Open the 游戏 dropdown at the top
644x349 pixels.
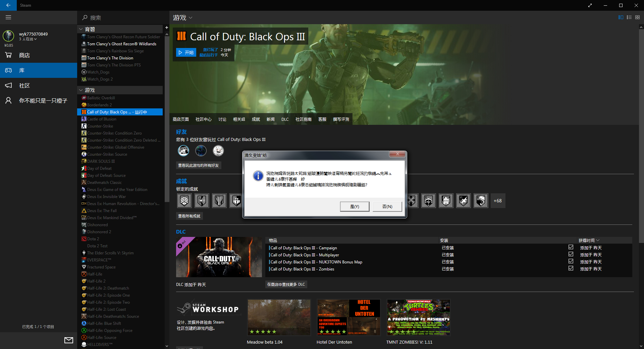(183, 17)
